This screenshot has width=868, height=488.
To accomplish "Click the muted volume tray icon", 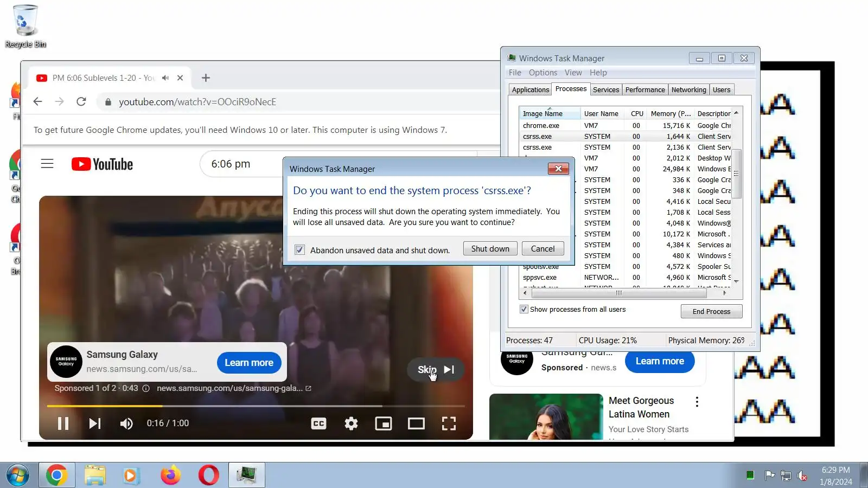I will (802, 476).
